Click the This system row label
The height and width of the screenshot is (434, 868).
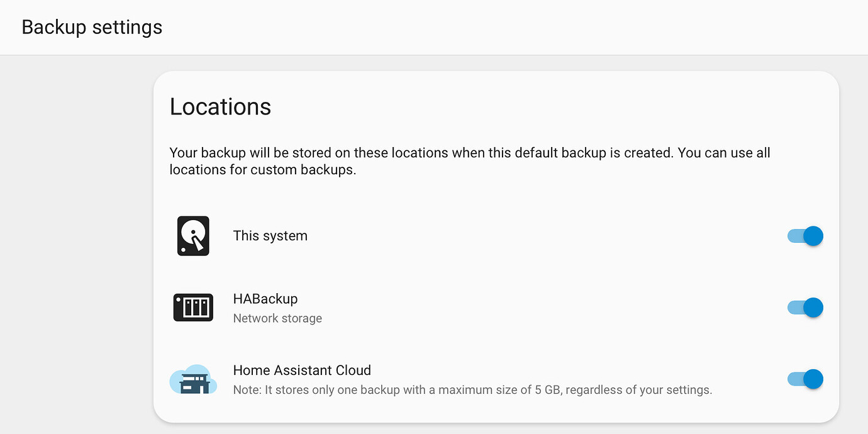[x=270, y=235]
